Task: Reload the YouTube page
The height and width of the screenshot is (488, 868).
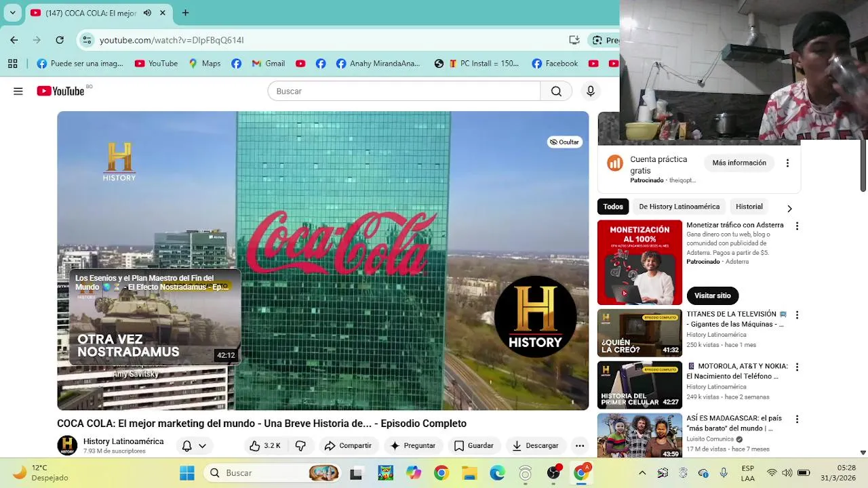Action: coord(60,40)
